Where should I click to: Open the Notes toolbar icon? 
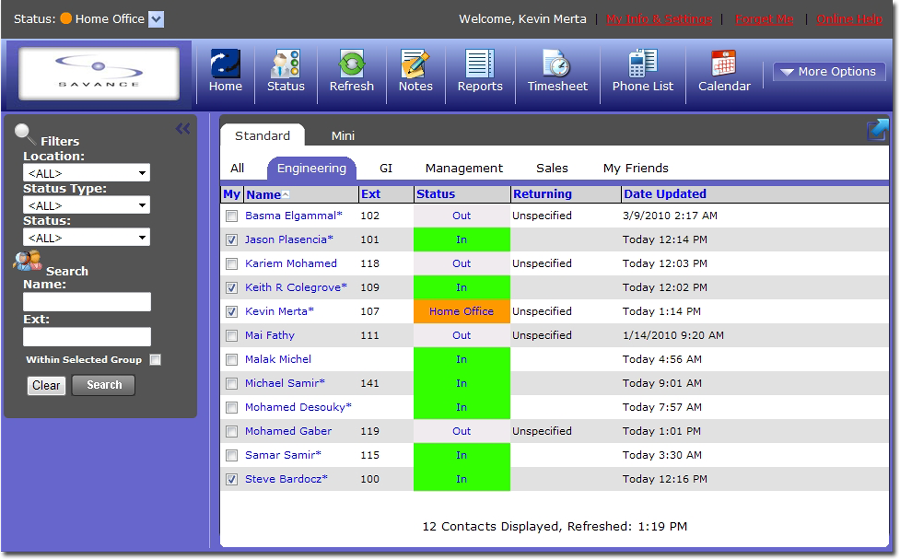(416, 71)
